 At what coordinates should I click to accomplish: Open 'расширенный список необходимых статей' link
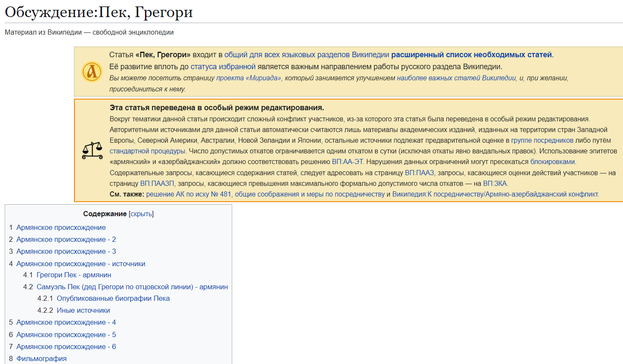tap(471, 55)
